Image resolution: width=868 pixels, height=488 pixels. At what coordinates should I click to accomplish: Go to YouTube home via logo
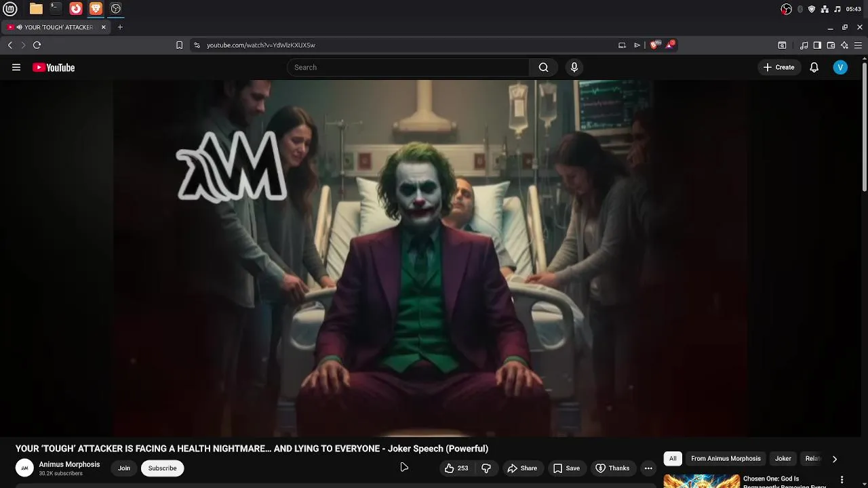tap(54, 67)
